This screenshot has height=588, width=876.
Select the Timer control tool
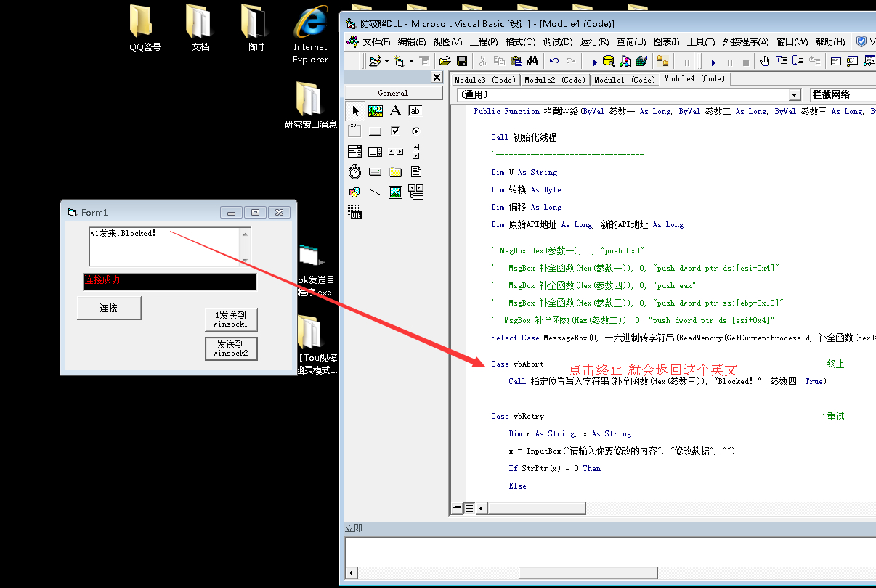pyautogui.click(x=355, y=172)
